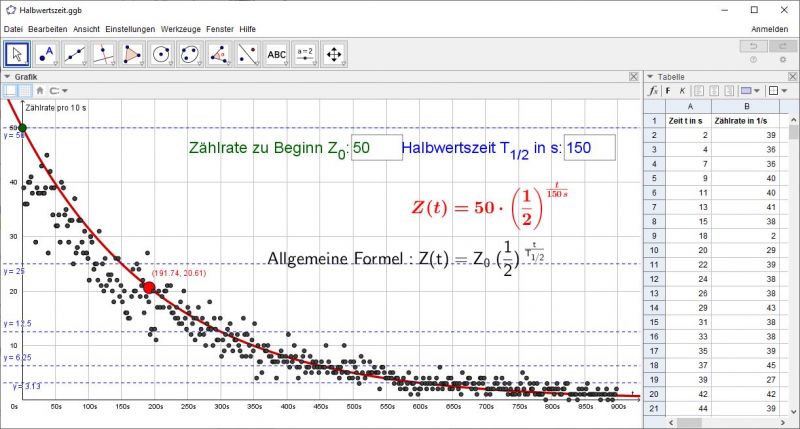Select the ABC text tool
This screenshot has height=429, width=800.
point(276,54)
